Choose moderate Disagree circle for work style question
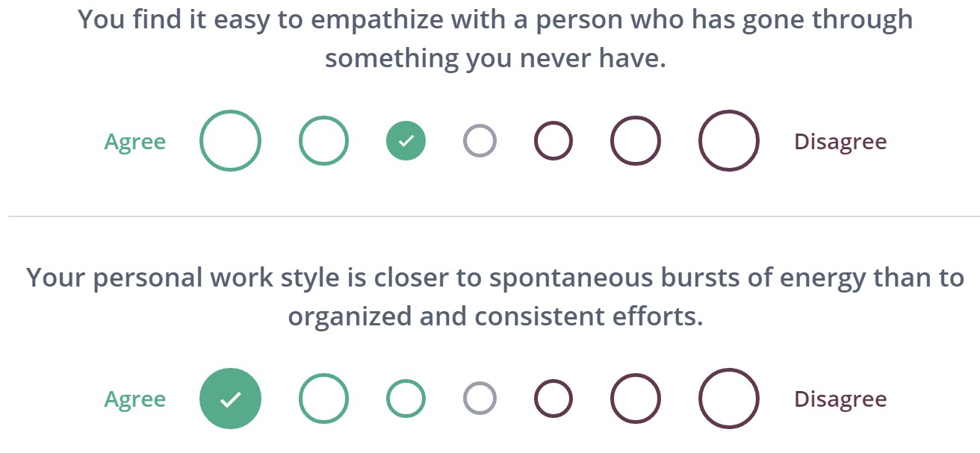This screenshot has height=453, width=980. (x=636, y=399)
